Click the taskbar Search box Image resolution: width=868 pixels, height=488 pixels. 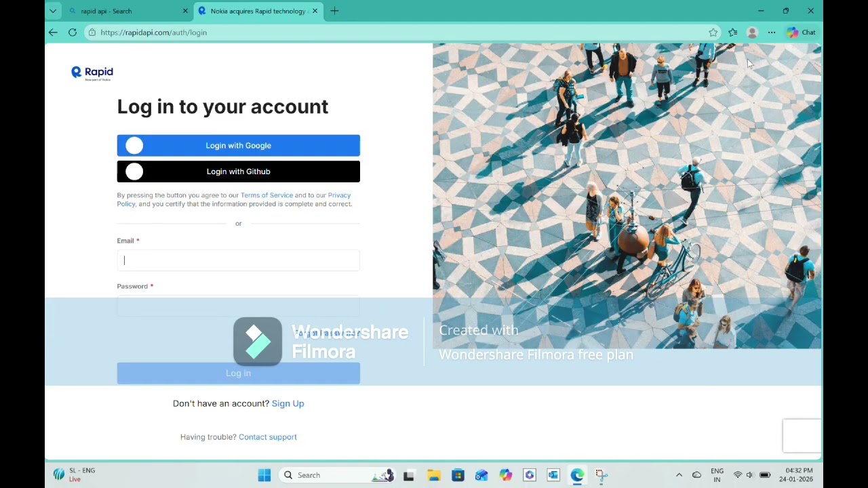[x=337, y=475]
